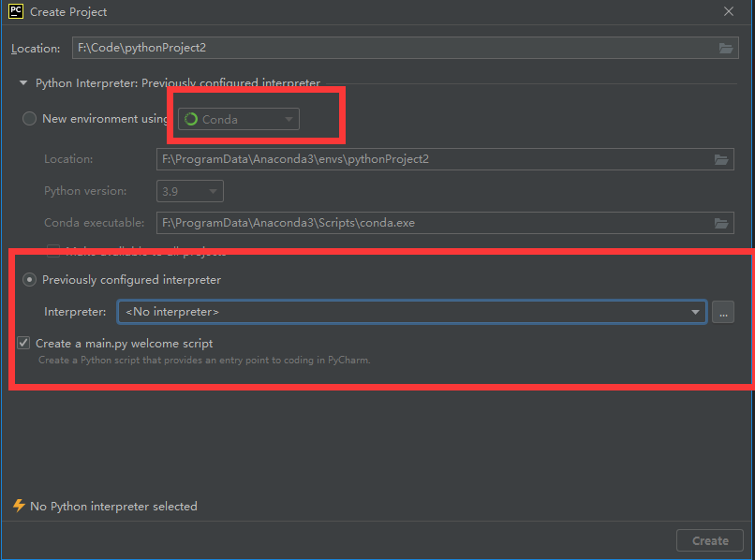Viewport: 755px width, 560px height.
Task: Click the Python version label
Action: click(85, 191)
